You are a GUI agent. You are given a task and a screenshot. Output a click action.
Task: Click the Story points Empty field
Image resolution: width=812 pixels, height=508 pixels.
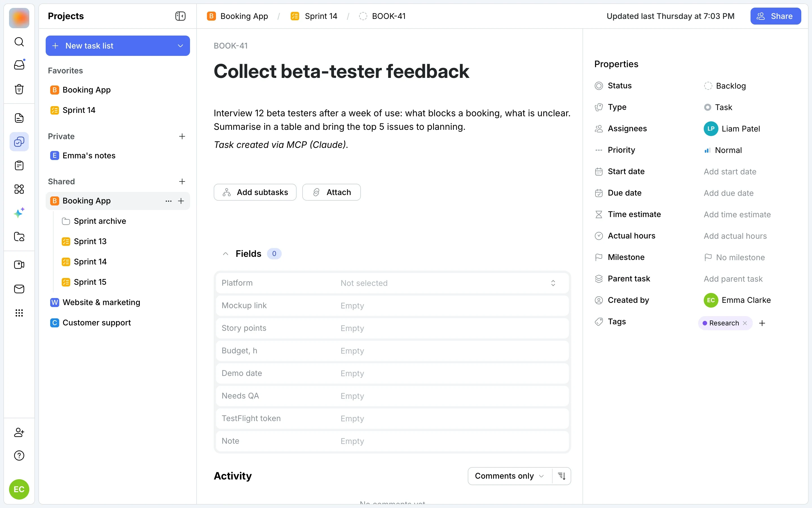392,328
